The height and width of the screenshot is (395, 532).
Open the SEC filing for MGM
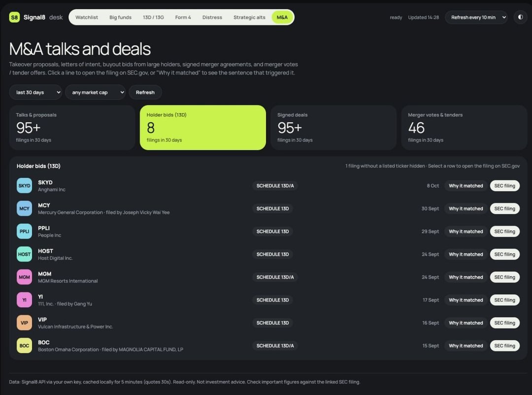pyautogui.click(x=504, y=277)
